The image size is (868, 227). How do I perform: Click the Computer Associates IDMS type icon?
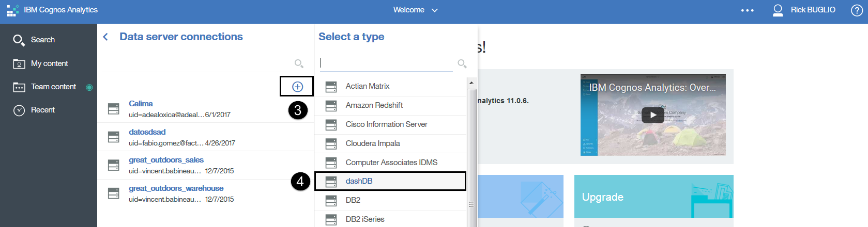331,163
